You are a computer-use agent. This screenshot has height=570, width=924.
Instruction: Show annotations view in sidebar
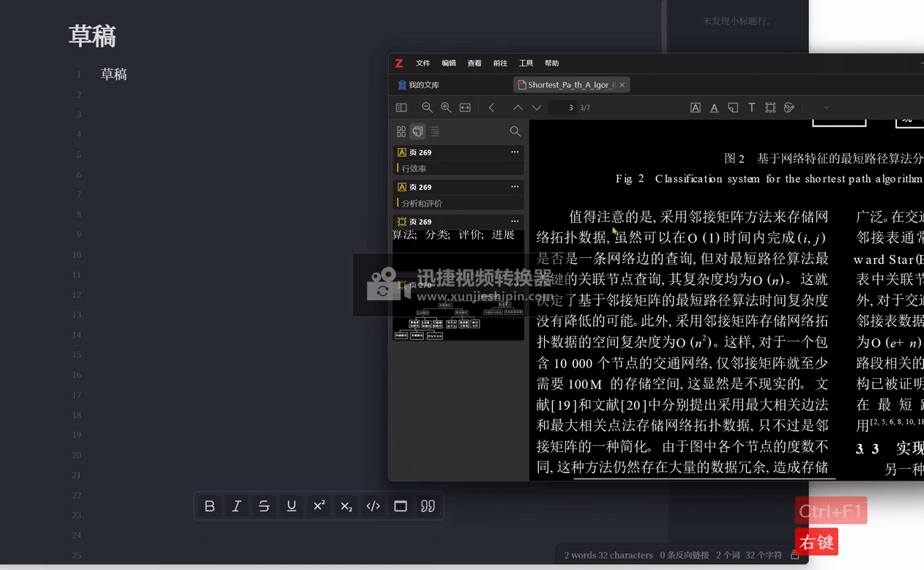pyautogui.click(x=417, y=132)
